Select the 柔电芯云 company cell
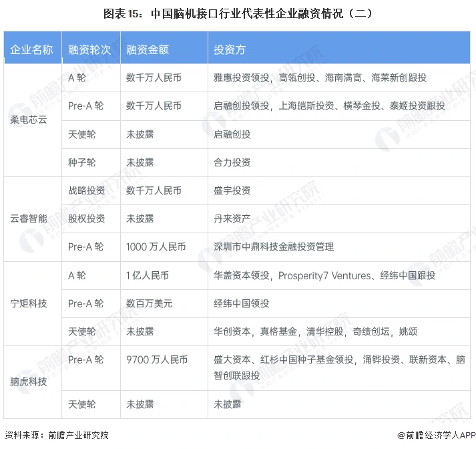The image size is (476, 449). (x=29, y=120)
